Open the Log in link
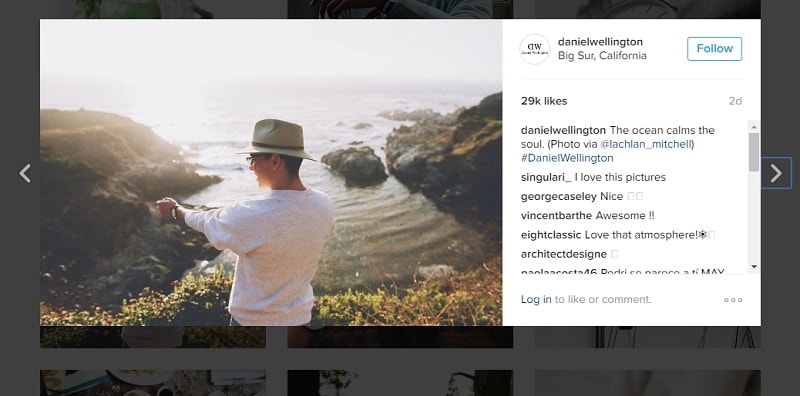 click(536, 300)
